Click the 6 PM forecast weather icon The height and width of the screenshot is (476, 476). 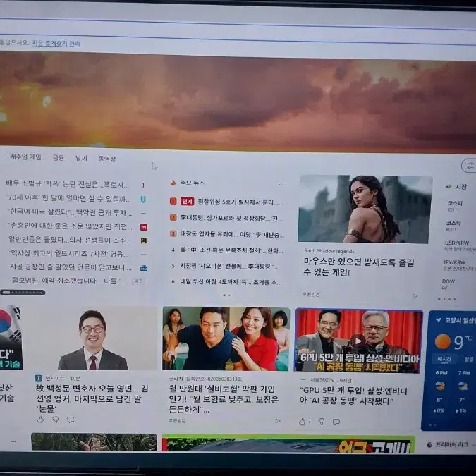pos(440,386)
